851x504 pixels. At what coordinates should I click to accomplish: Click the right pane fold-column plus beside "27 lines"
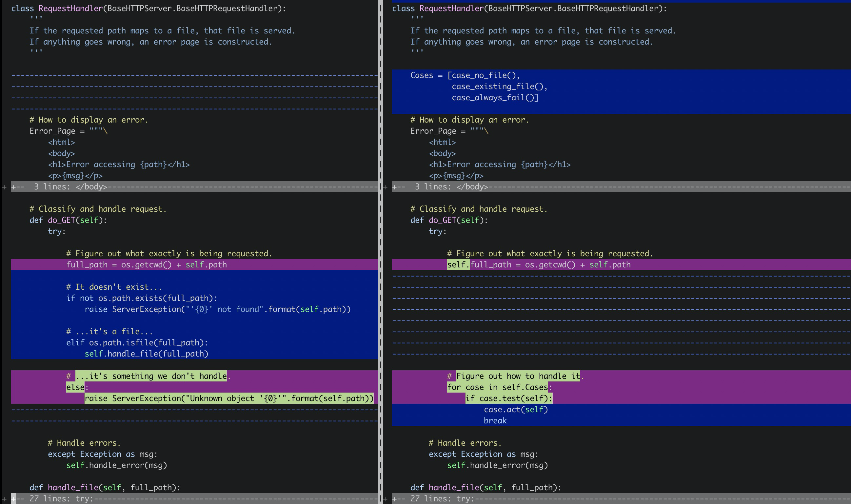point(385,498)
